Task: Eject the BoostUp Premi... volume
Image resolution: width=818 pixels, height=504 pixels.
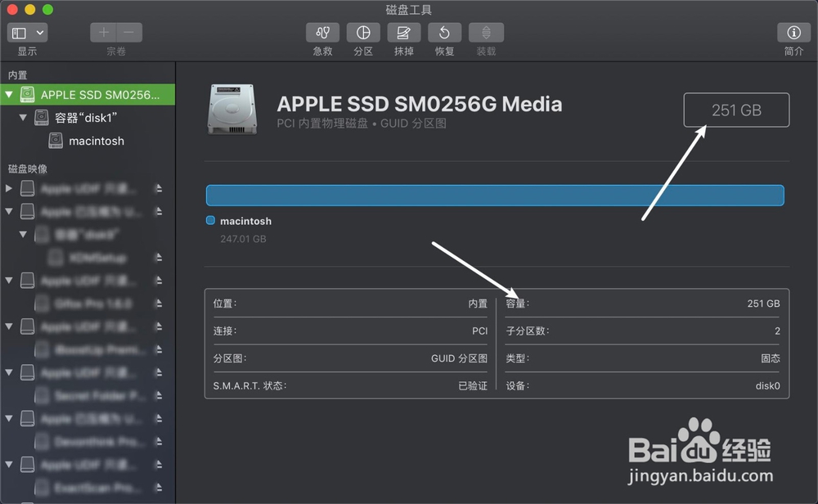Action: pyautogui.click(x=159, y=349)
